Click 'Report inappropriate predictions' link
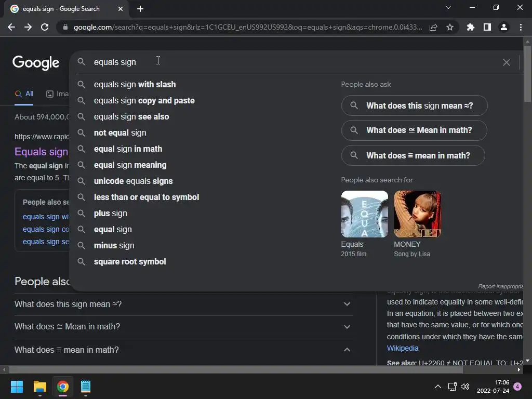 click(x=500, y=286)
